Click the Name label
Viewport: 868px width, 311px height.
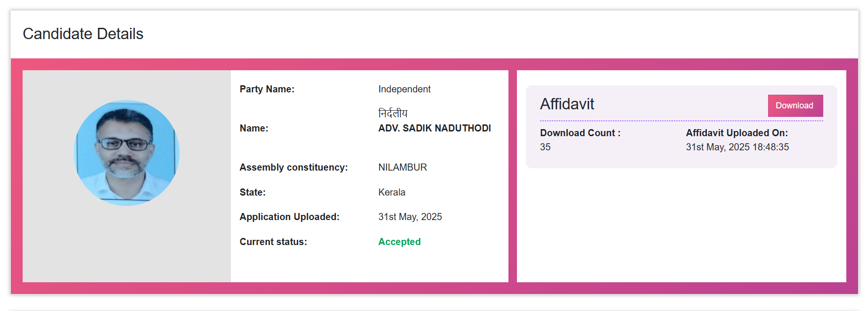pos(254,128)
